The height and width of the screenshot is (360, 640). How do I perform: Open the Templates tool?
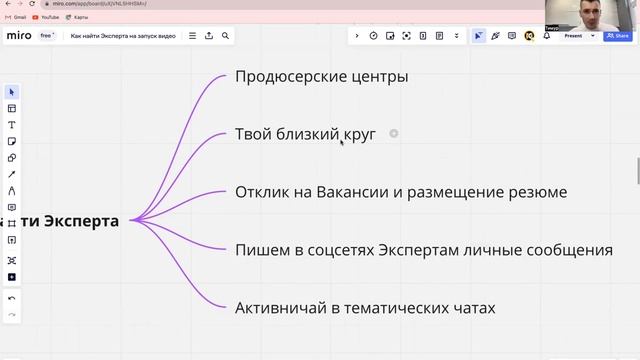pyautogui.click(x=11, y=109)
